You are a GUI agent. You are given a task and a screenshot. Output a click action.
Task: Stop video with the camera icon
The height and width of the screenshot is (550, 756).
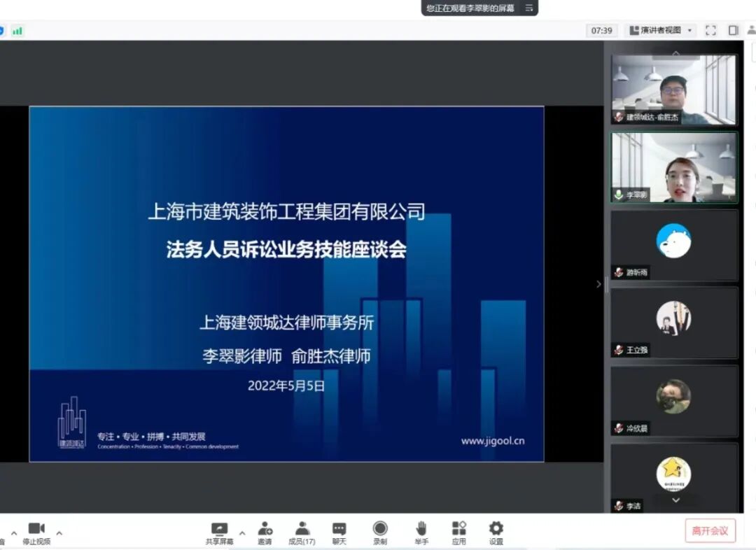tap(36, 533)
